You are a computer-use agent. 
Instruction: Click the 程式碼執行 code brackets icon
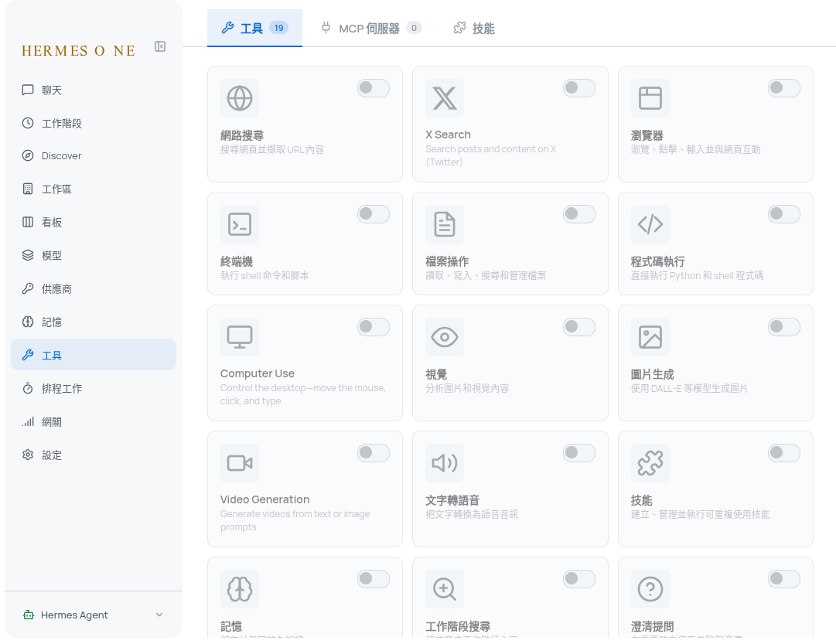click(650, 224)
